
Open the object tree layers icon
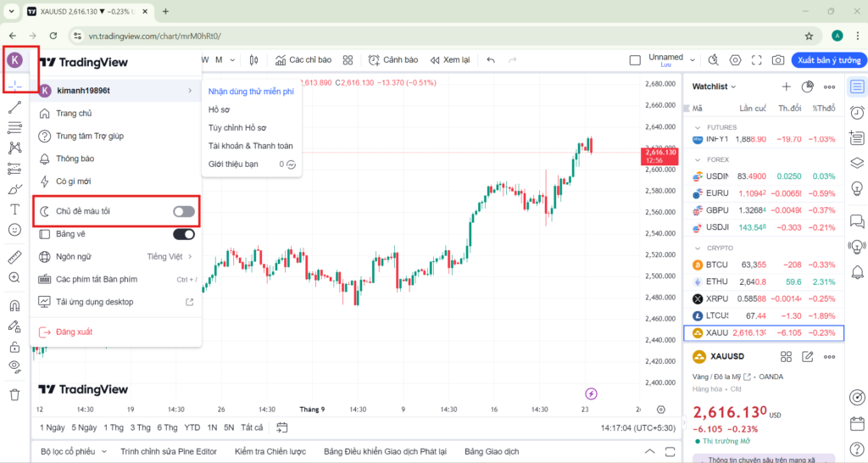click(857, 163)
